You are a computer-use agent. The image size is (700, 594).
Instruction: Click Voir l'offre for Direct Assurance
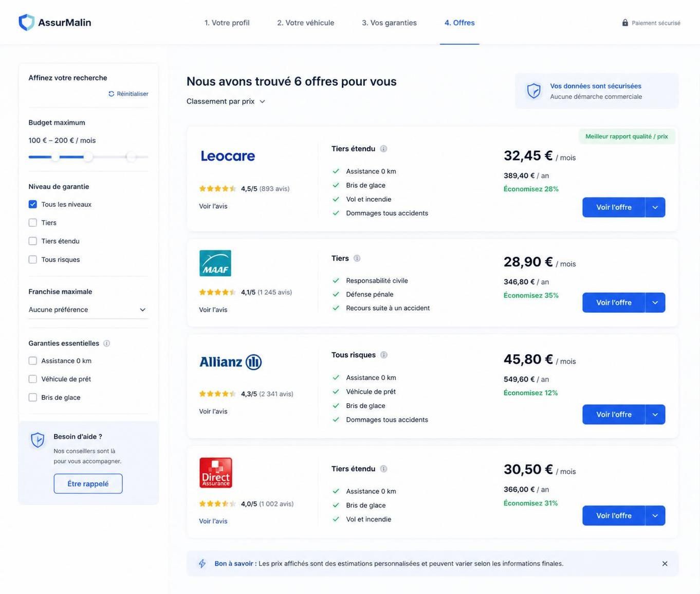pyautogui.click(x=614, y=516)
